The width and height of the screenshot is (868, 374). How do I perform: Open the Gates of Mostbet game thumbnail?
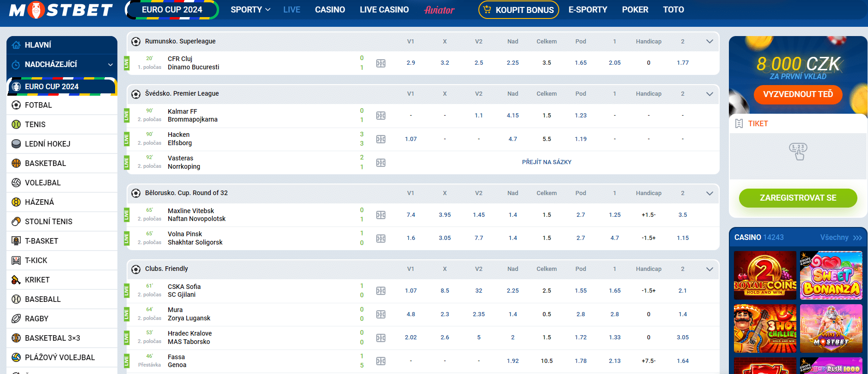[831, 329]
